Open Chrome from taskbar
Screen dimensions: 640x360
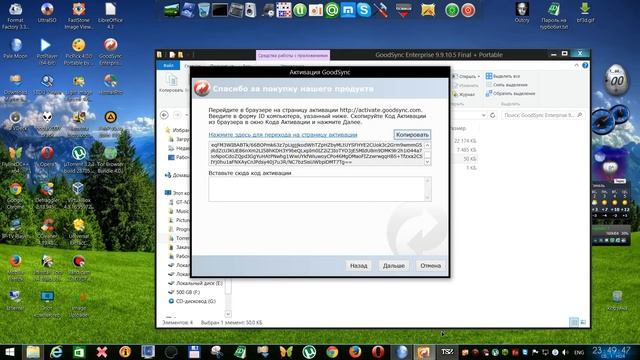[x=332, y=352]
